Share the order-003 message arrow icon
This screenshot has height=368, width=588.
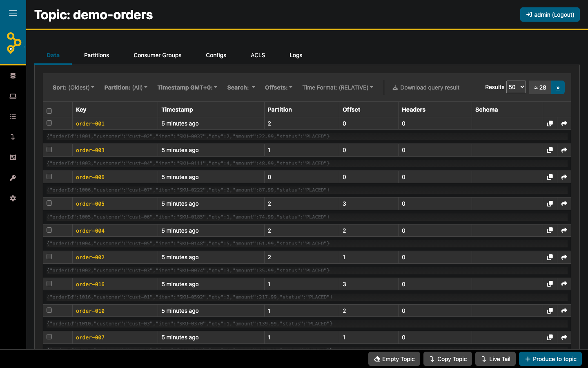coord(564,150)
